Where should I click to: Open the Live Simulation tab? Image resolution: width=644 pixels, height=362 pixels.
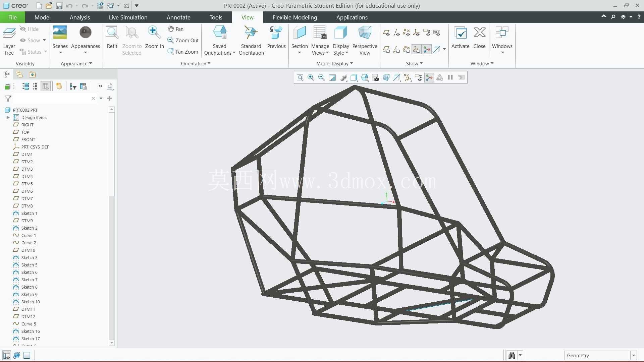[128, 17]
